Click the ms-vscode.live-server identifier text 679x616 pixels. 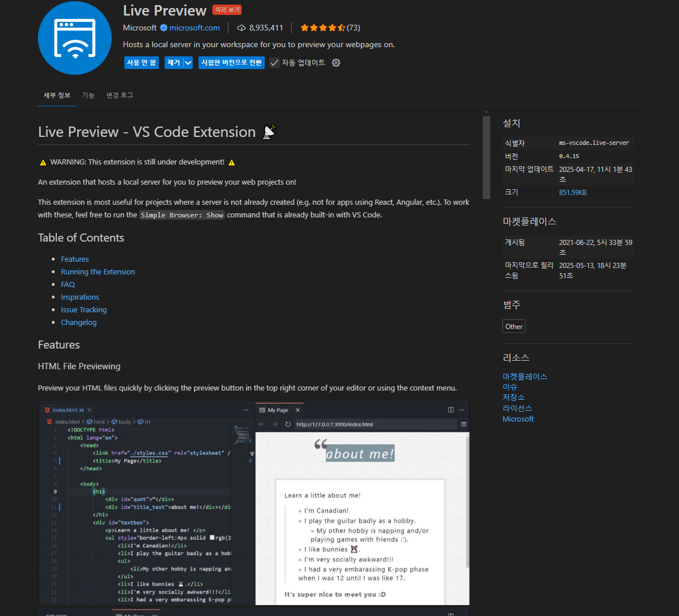[594, 143]
